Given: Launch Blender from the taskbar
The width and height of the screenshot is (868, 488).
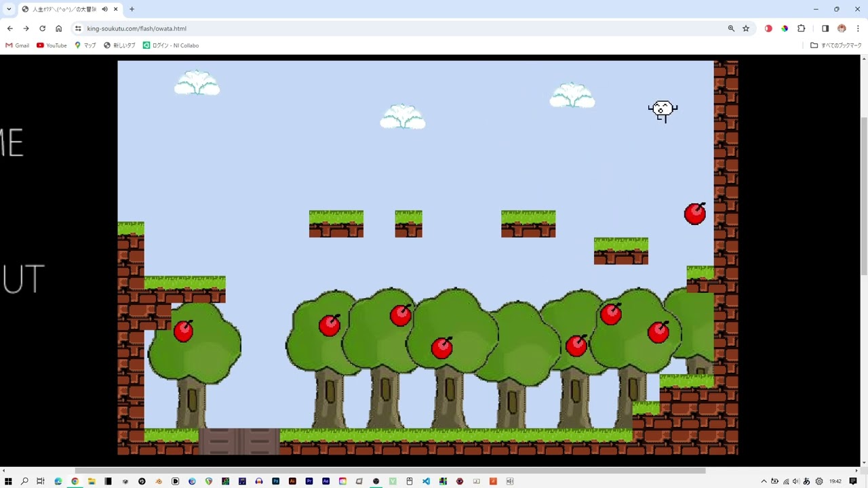Looking at the screenshot, I should click(159, 481).
